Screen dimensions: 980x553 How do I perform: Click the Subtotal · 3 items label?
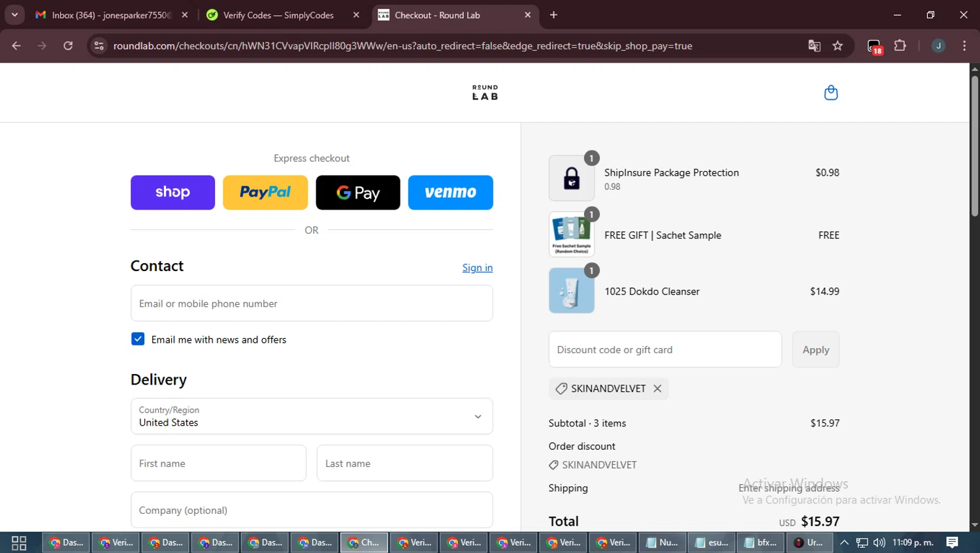point(587,423)
